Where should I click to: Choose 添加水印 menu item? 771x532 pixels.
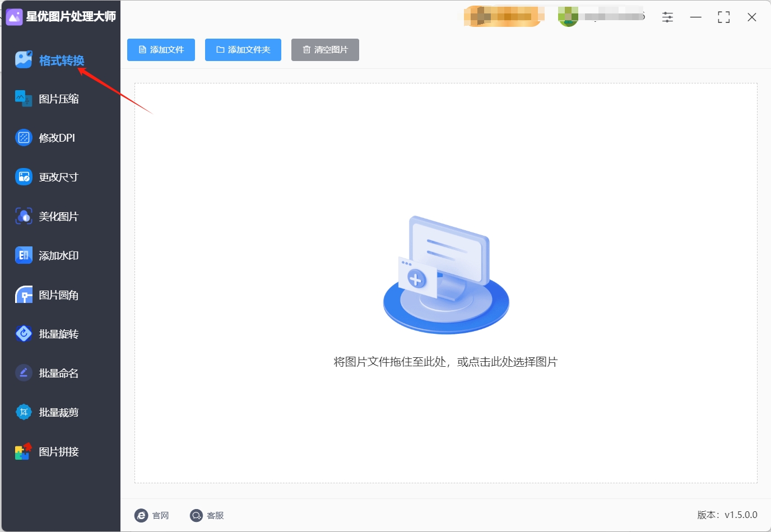(x=59, y=256)
